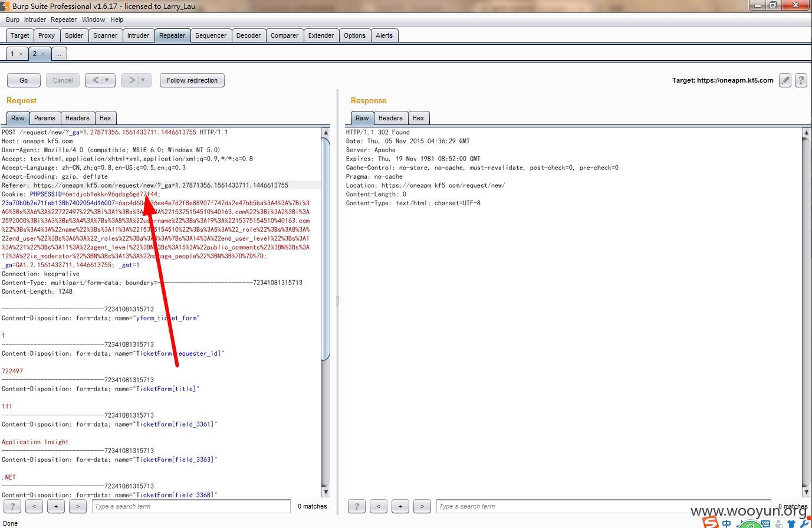Click the Sogou input method tray icon
This screenshot has width=812, height=528.
tap(711, 522)
